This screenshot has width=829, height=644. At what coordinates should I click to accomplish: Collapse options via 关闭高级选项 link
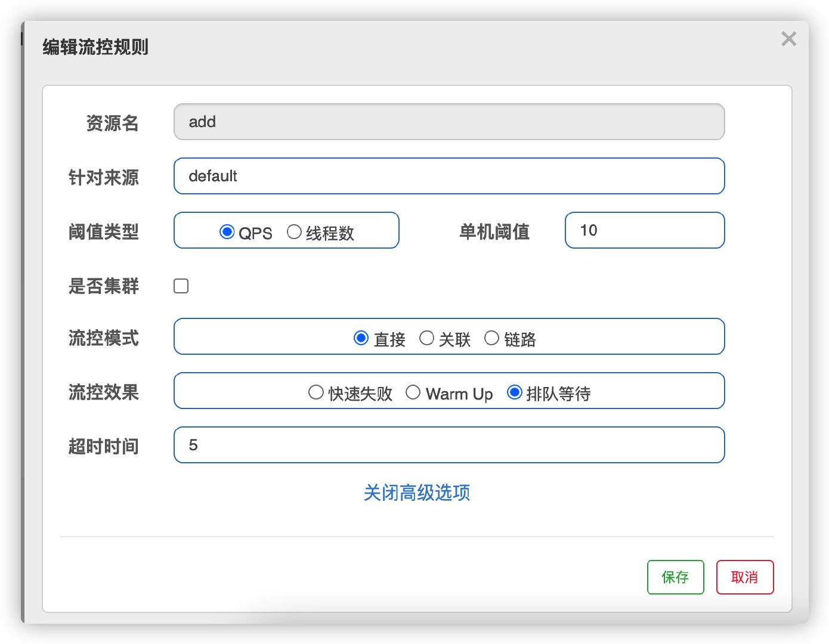(417, 493)
